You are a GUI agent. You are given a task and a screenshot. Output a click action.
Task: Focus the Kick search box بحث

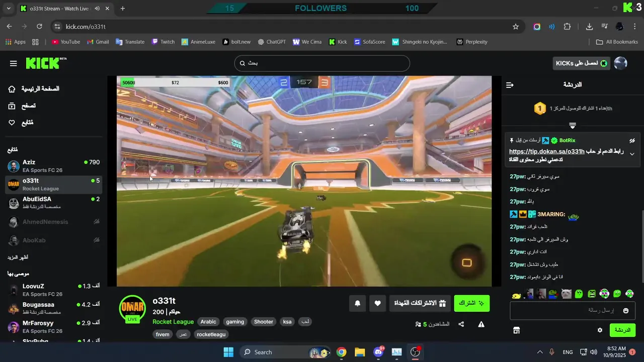322,63
